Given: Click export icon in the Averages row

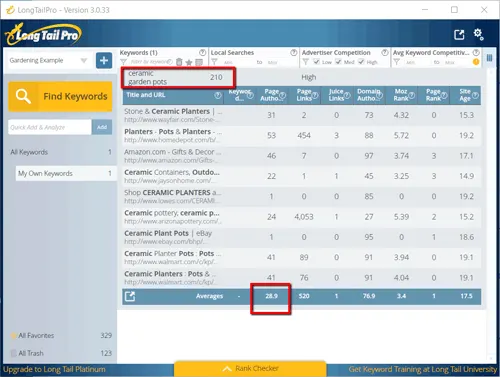Looking at the screenshot, I should [x=130, y=296].
